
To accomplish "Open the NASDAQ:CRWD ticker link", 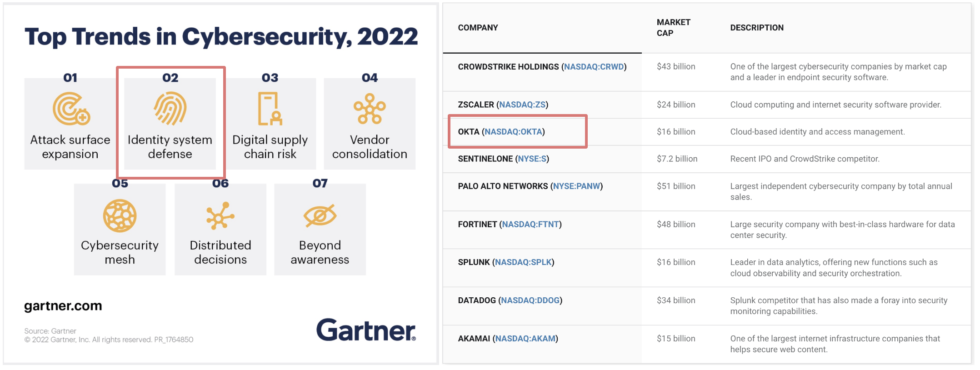I will tap(594, 67).
